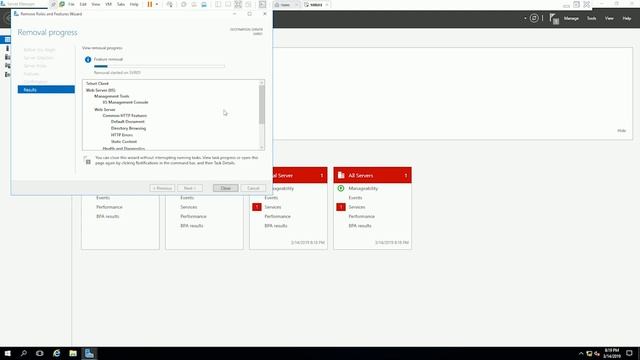Click Server Manager taskbar icon
This screenshot has width=640, height=360.
pyautogui.click(x=89, y=353)
